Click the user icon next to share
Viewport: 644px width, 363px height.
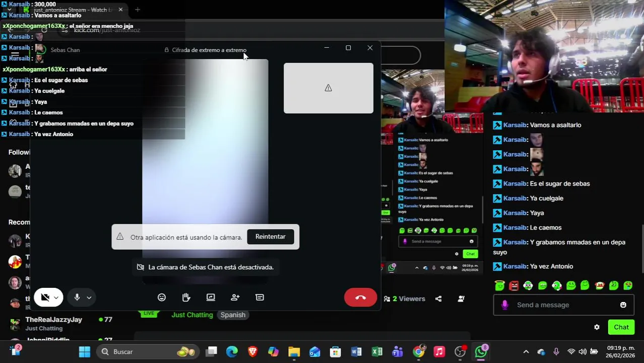(461, 299)
